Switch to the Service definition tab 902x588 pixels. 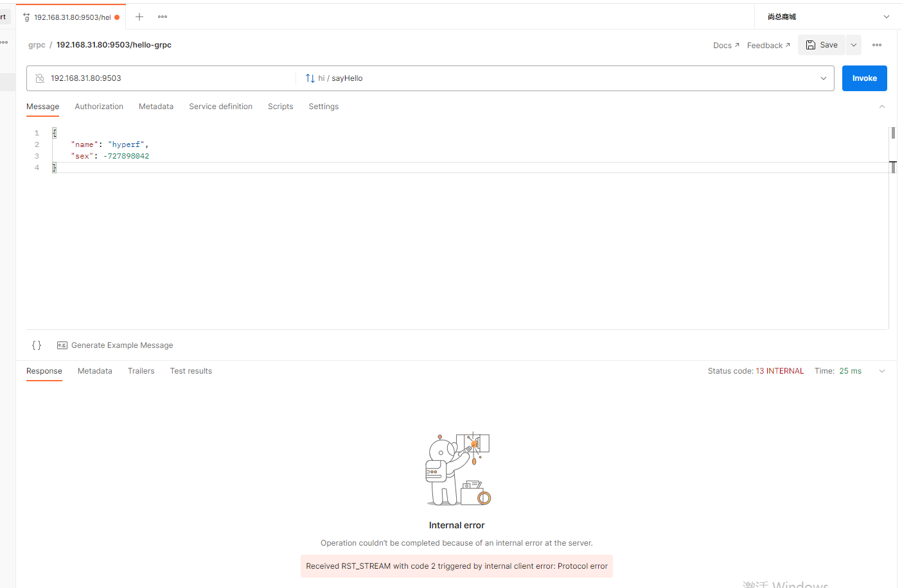click(x=220, y=107)
